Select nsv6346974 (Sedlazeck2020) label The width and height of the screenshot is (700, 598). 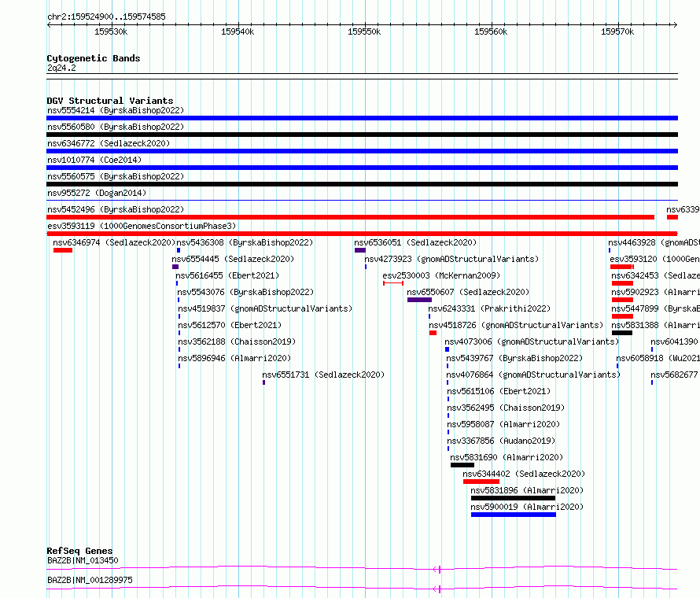[114, 242]
